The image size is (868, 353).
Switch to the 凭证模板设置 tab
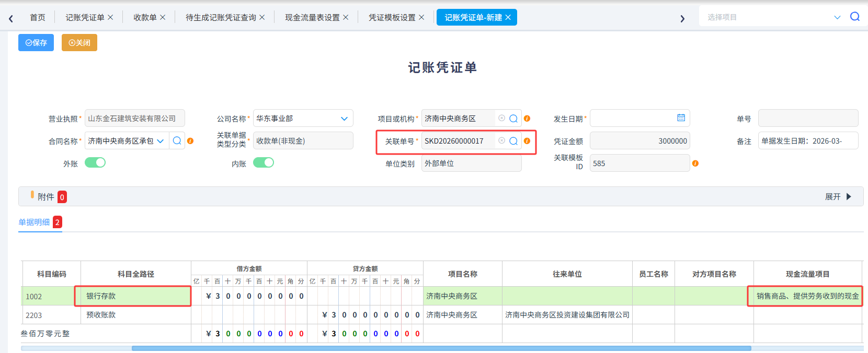(x=392, y=17)
